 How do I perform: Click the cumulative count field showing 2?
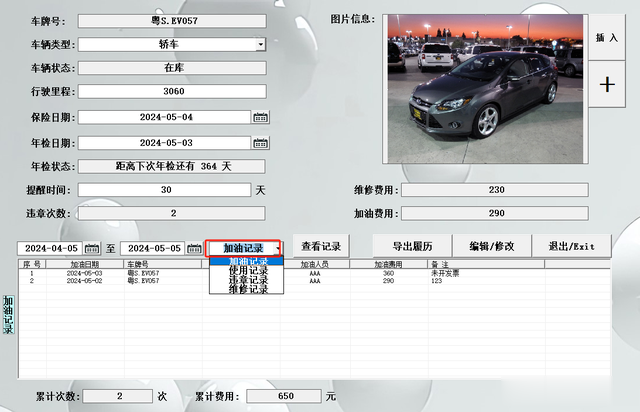click(x=118, y=396)
